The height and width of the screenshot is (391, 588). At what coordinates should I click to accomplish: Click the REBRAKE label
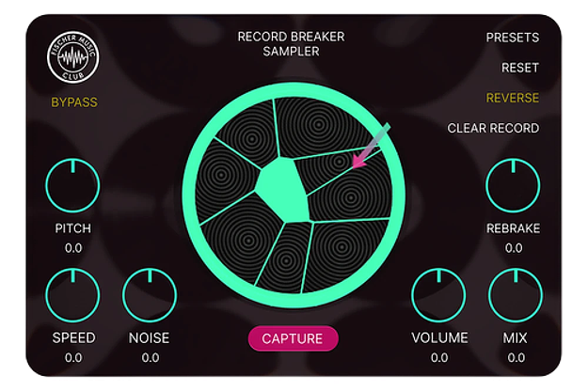(x=513, y=228)
